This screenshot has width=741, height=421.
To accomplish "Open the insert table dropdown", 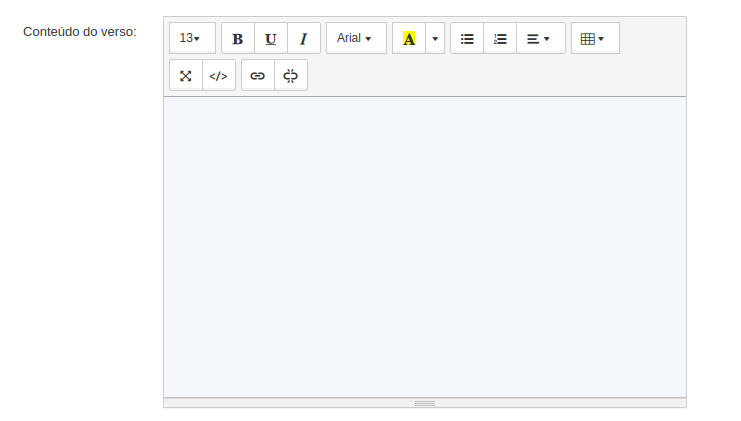I will pyautogui.click(x=595, y=38).
